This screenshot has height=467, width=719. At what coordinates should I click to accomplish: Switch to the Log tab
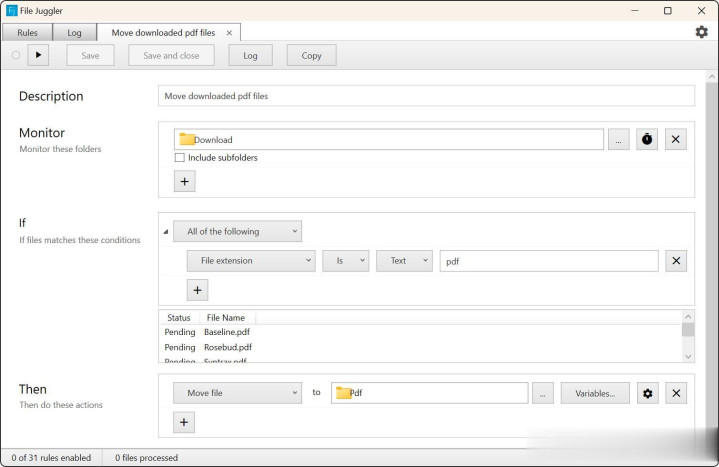point(74,33)
